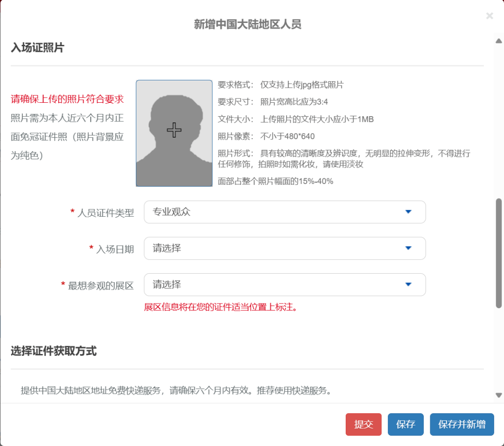Open the 最想参观的展区 dropdown
The image size is (504, 446).
tap(285, 284)
